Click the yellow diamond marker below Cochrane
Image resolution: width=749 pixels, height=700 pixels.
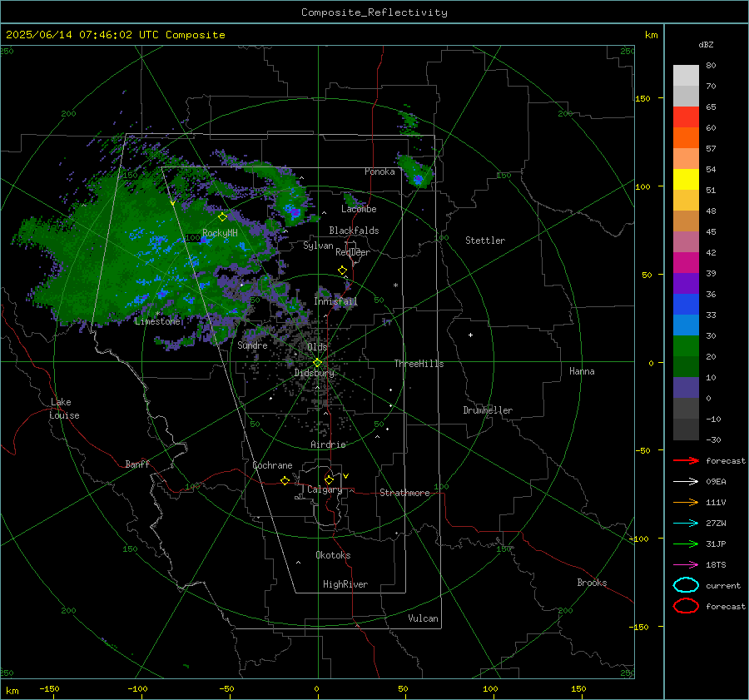coord(285,481)
